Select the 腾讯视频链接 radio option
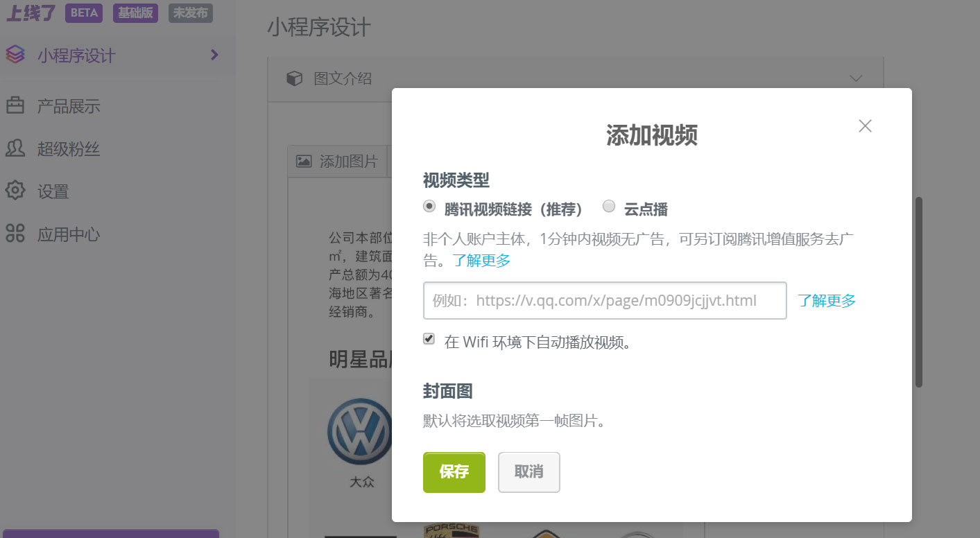 point(430,206)
